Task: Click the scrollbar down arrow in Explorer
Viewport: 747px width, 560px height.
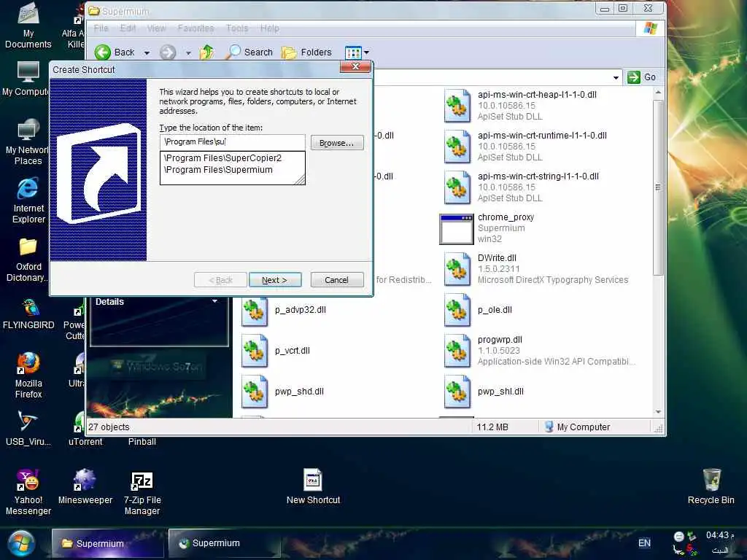Action: [658, 412]
